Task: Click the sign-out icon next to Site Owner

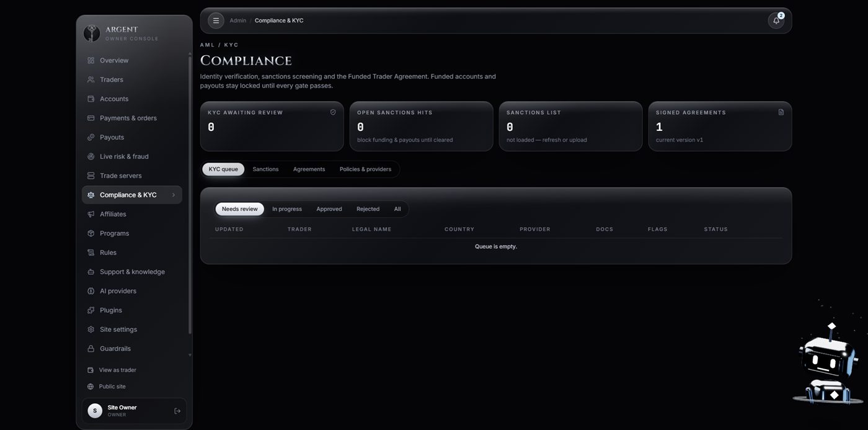Action: click(x=177, y=411)
